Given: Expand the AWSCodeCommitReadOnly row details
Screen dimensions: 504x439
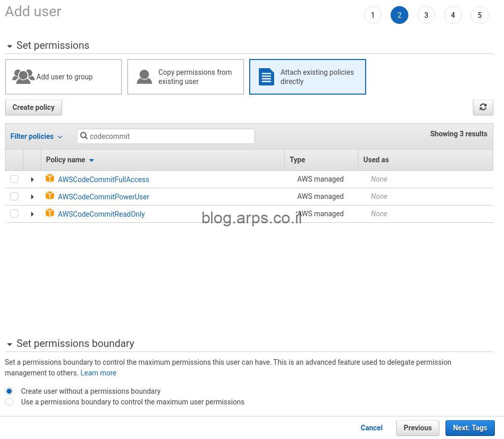Looking at the screenshot, I should tap(32, 214).
